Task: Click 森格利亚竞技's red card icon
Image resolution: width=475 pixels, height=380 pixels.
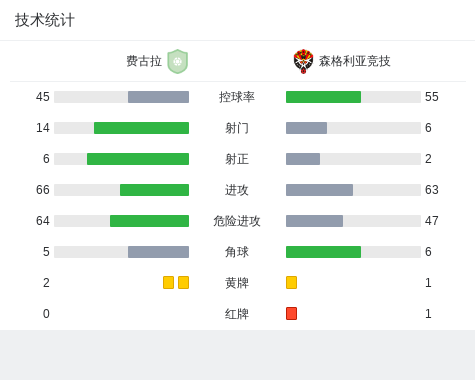Action: [x=291, y=314]
